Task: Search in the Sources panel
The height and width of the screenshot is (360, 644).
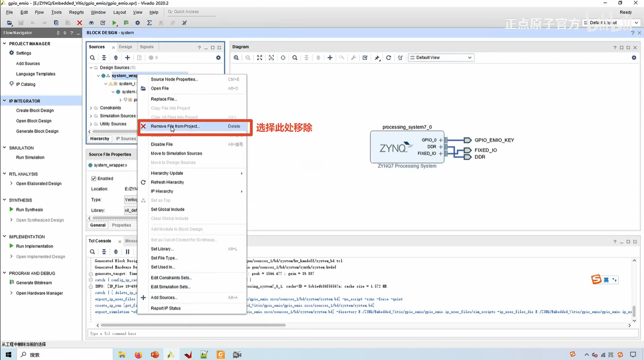Action: coord(92,58)
